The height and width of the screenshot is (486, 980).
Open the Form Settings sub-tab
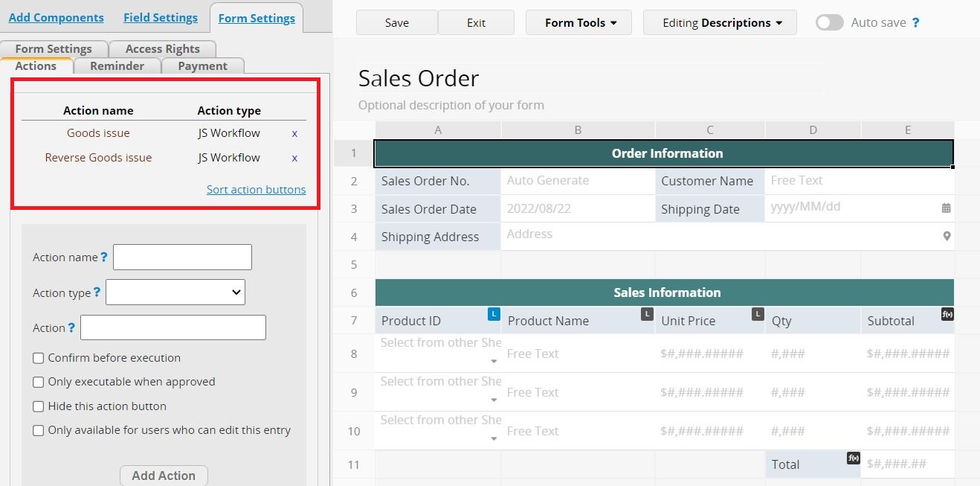point(54,49)
